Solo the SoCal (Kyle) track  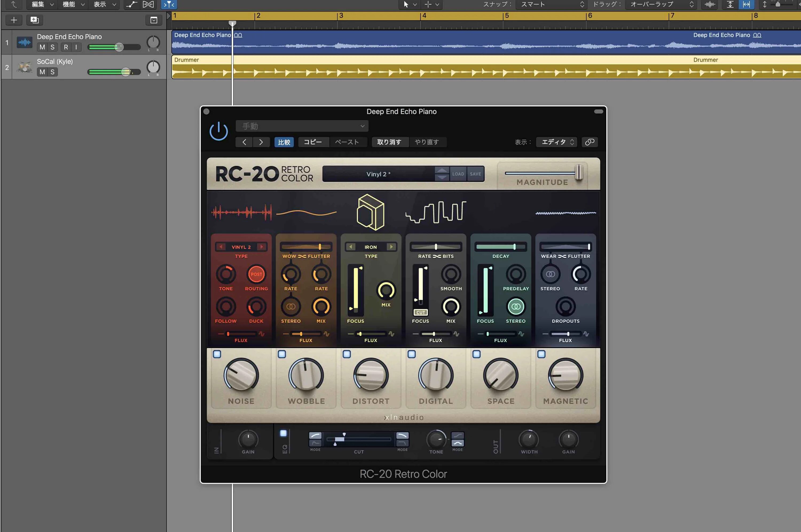coord(52,72)
